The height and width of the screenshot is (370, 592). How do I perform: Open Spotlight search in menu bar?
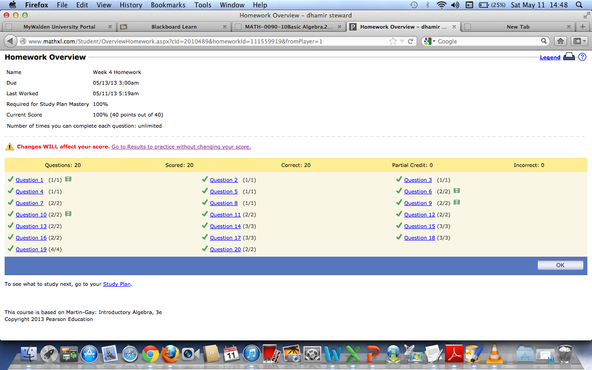579,5
